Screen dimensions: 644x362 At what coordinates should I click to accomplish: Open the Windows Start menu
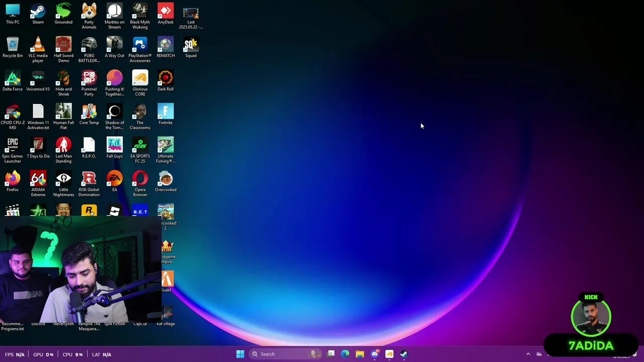(240, 354)
